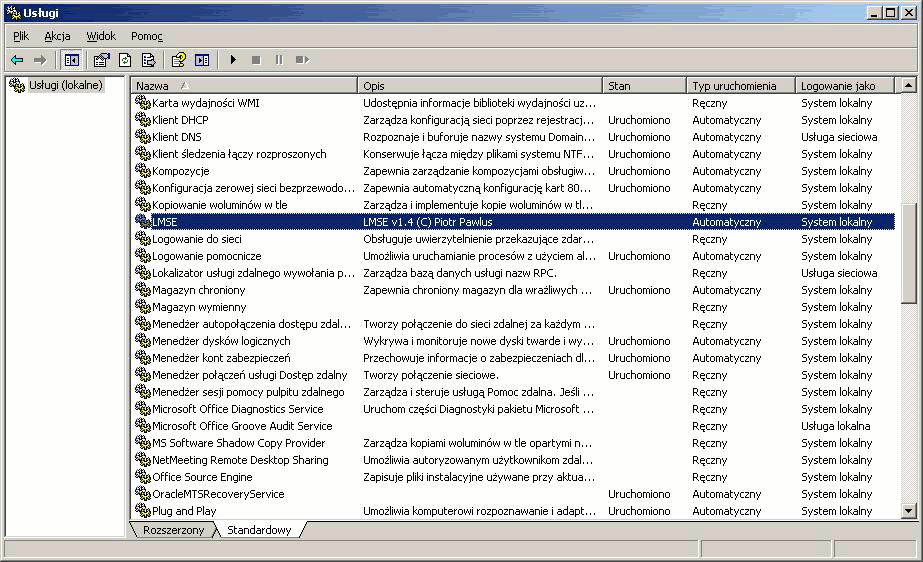Select Menedżer dysków logicznych service

(515, 341)
